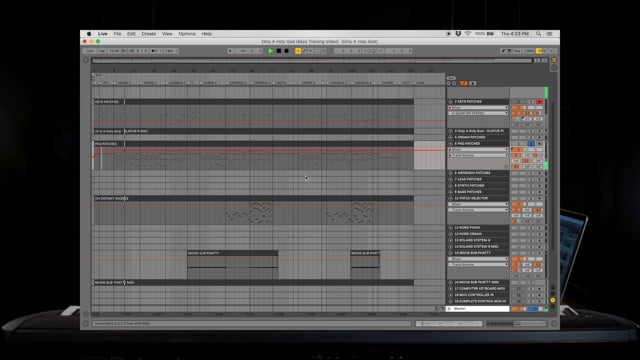This screenshot has height=360, width=640.
Task: Open the Create menu
Action: pos(149,34)
